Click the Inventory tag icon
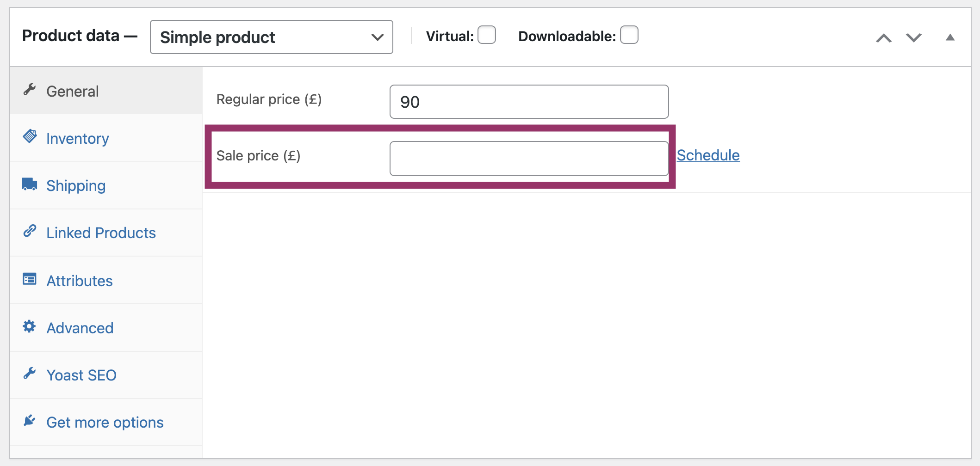 30,136
